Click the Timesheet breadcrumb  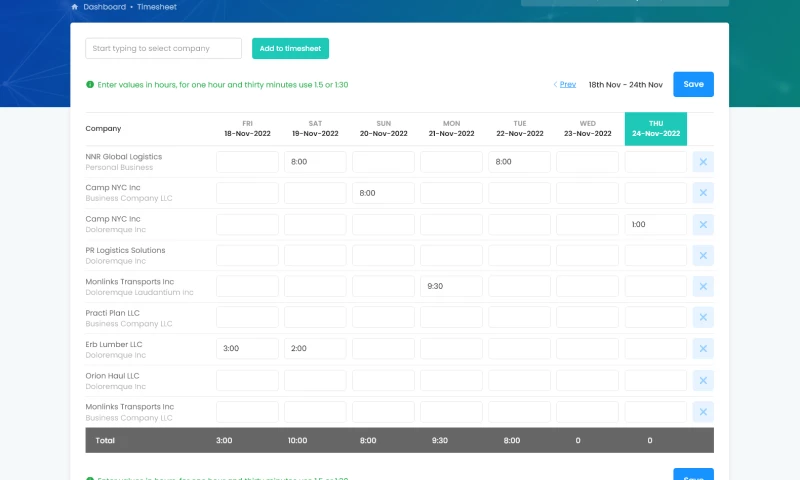tap(157, 7)
